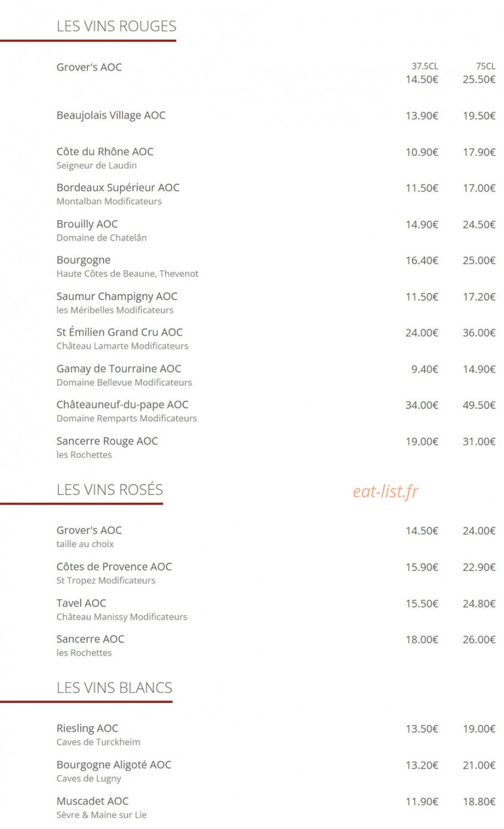Click the 37.5CL column header
504x829 pixels.
[424, 66]
